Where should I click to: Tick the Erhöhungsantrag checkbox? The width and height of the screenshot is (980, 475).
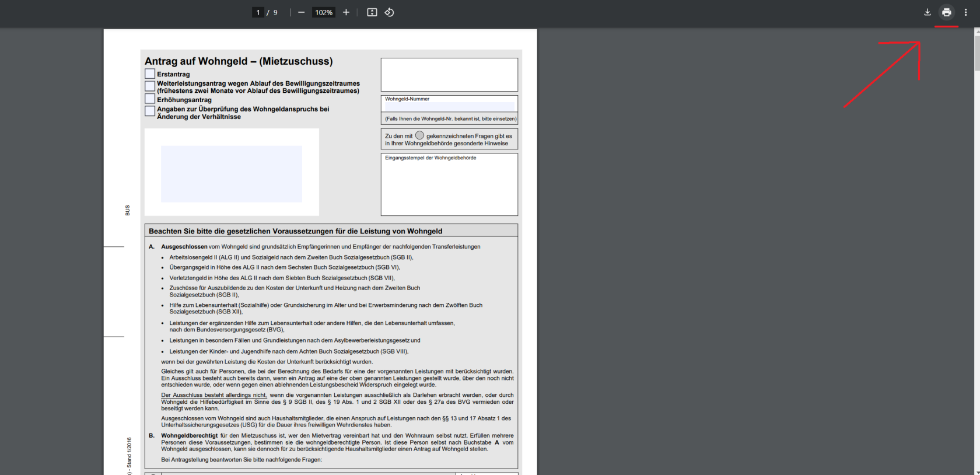[150, 99]
